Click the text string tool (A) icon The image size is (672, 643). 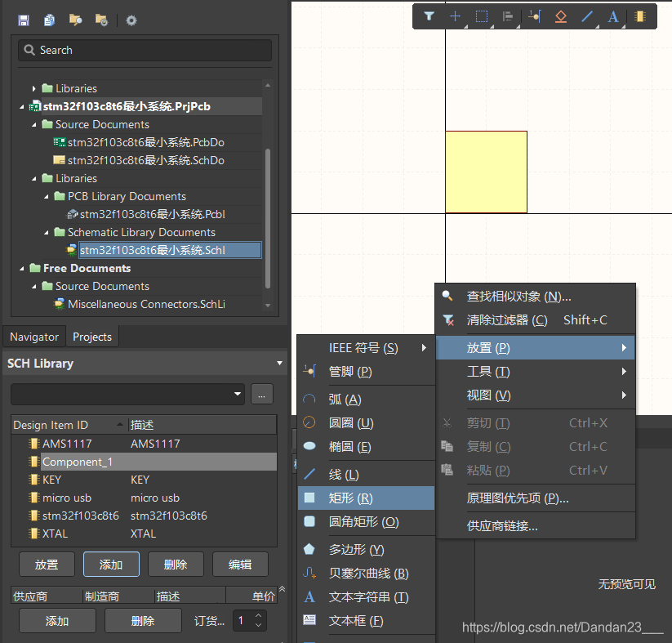coord(613,16)
